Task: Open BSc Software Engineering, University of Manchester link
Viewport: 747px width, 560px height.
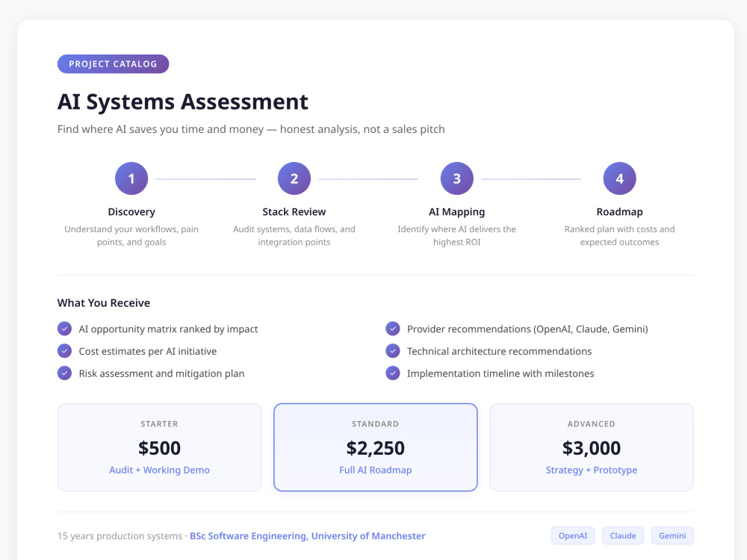Action: 307,535
